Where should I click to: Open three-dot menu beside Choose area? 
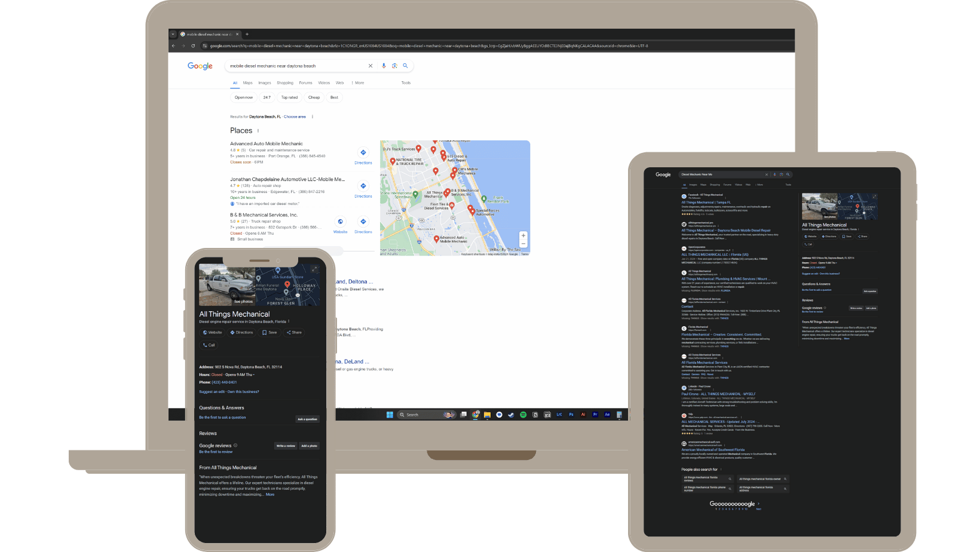pos(313,116)
